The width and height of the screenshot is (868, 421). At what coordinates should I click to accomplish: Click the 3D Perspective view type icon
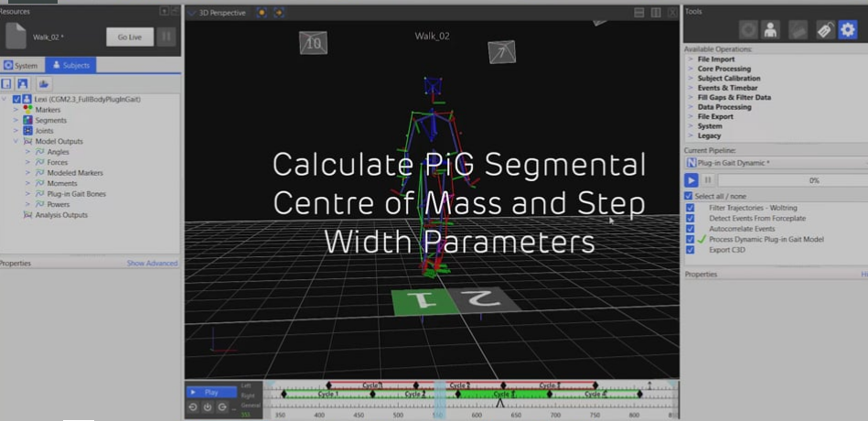[191, 13]
